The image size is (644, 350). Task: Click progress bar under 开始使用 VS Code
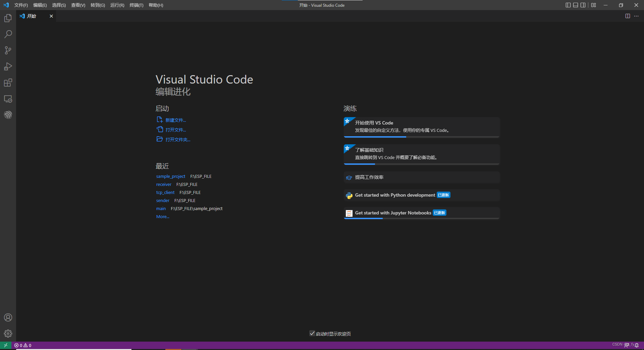click(422, 137)
